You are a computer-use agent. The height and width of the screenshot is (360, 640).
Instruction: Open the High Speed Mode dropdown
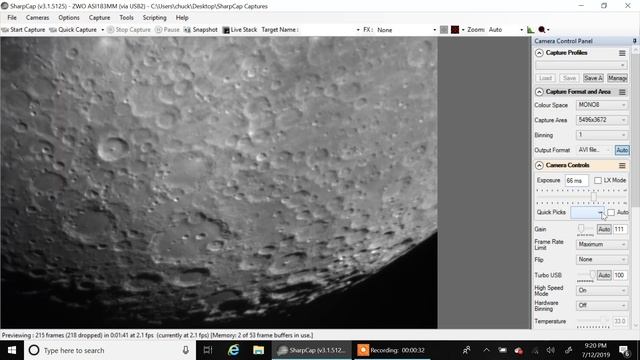(x=602, y=290)
